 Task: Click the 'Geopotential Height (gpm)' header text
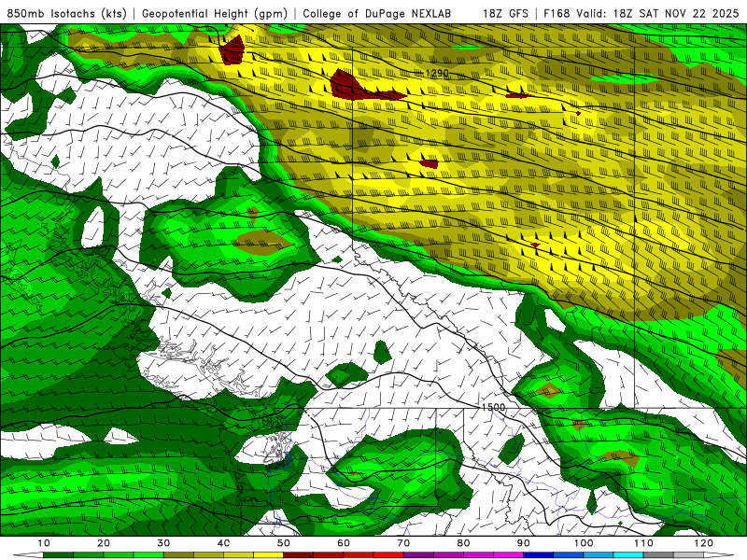[215, 14]
